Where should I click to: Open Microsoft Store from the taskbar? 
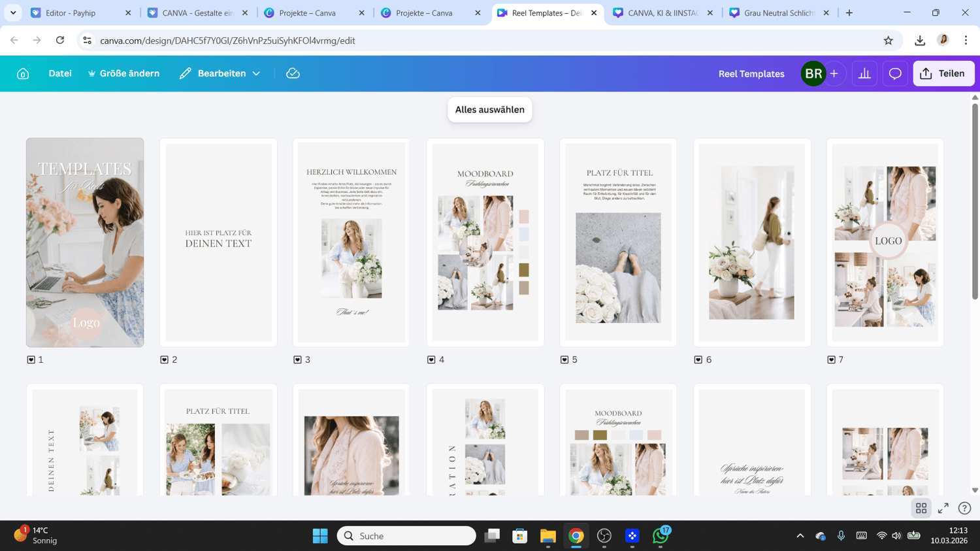[519, 536]
